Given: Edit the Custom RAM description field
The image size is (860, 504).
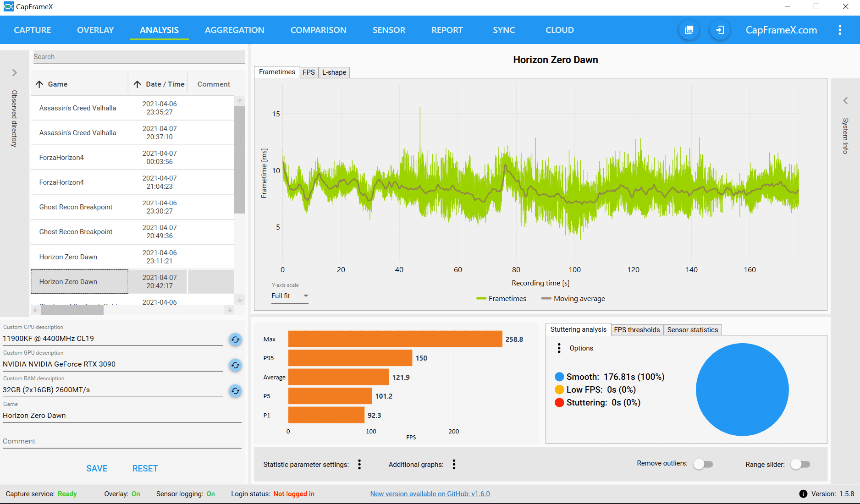Looking at the screenshot, I should tap(113, 390).
